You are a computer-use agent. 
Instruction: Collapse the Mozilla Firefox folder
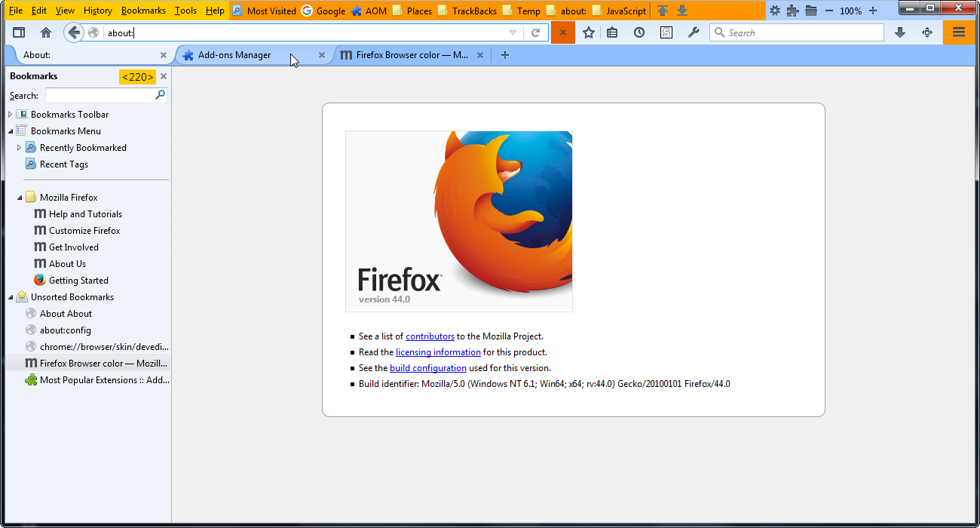pyautogui.click(x=20, y=198)
